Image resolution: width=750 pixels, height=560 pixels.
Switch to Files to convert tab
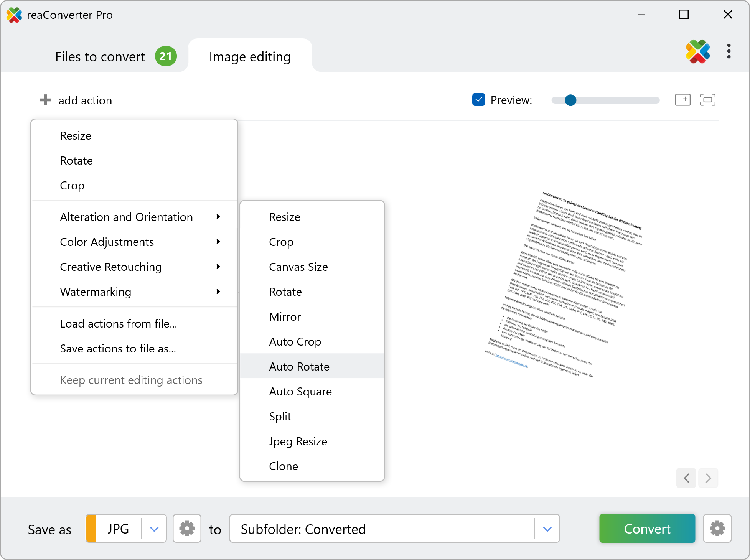click(x=100, y=57)
